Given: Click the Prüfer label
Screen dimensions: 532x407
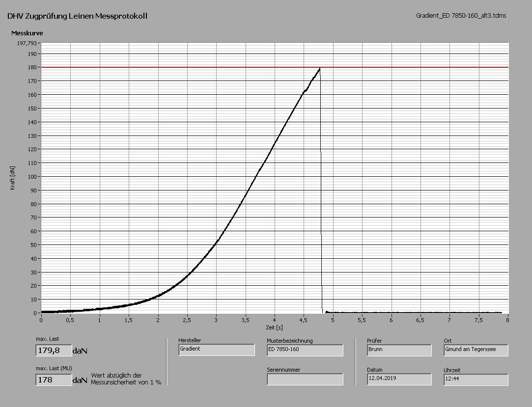Looking at the screenshot, I should pos(374,341).
